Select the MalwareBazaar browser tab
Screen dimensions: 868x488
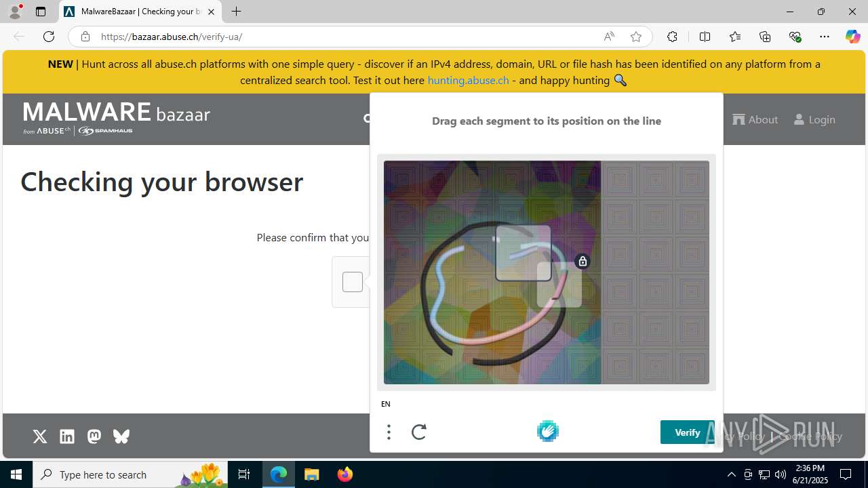point(140,12)
